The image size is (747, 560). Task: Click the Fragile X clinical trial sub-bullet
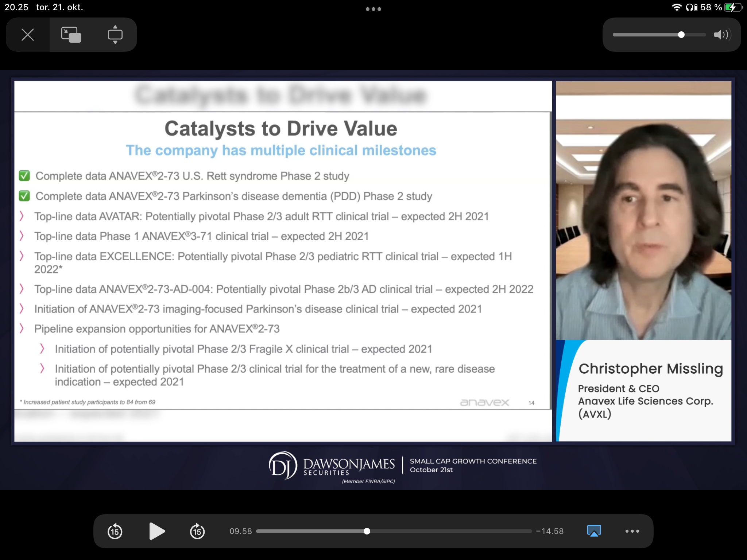click(243, 349)
